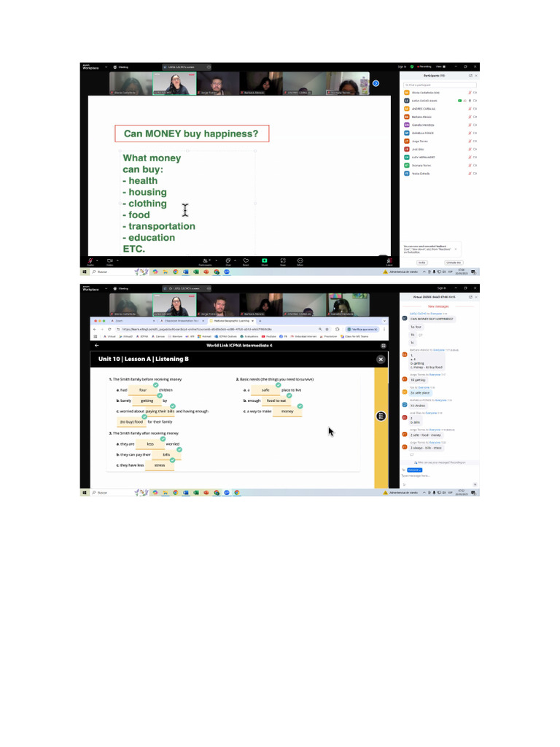This screenshot has height=747, width=560.
Task: Pop out the chat panel
Action: coord(470,297)
